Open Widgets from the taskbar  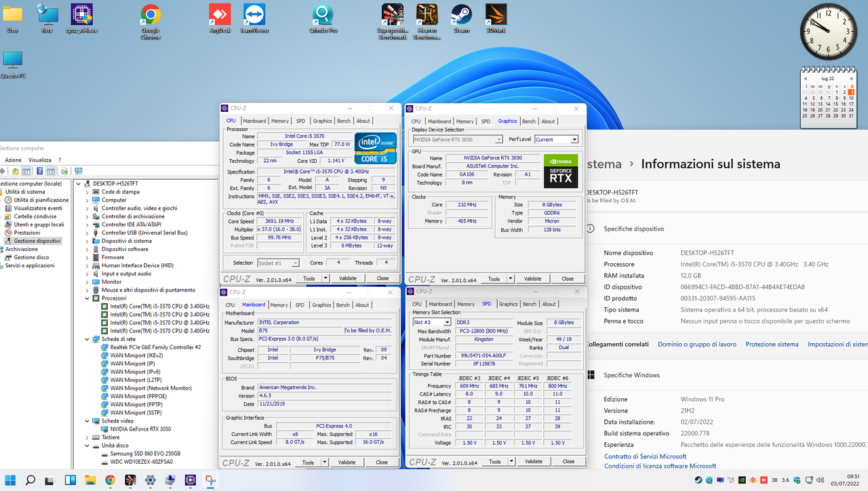pyautogui.click(x=71, y=480)
